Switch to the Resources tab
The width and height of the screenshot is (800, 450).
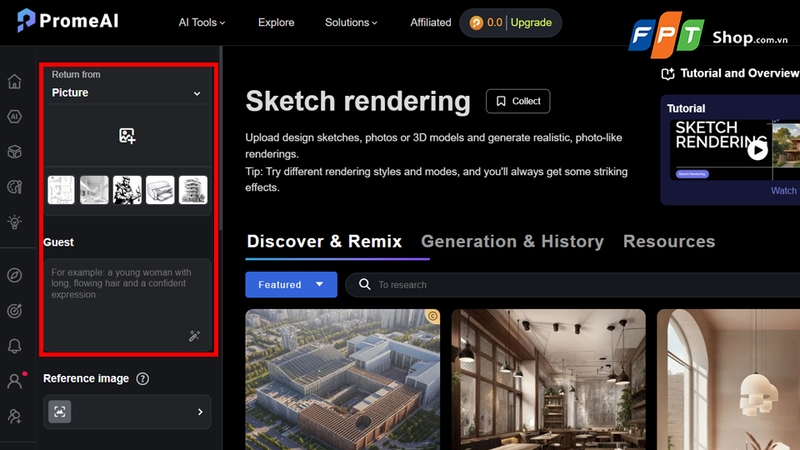pos(669,241)
